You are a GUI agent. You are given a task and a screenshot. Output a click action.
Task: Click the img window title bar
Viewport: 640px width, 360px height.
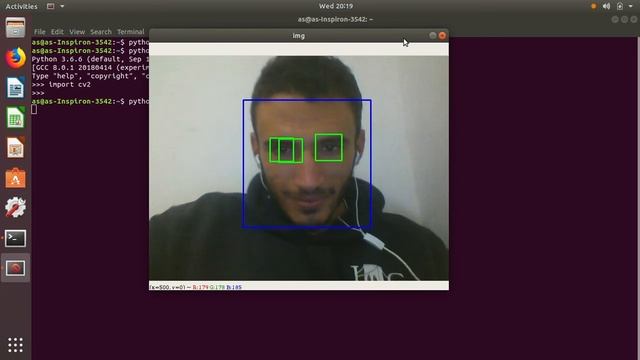298,36
